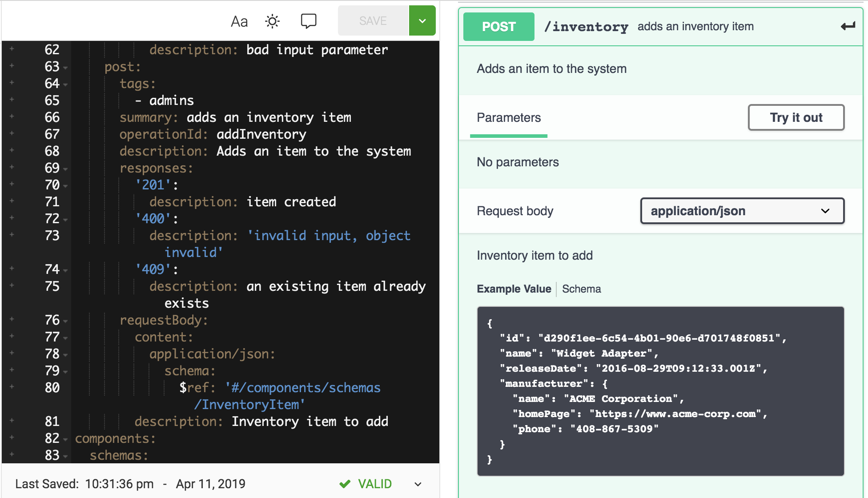
Task: Click the plus marker beside line 66
Action: [12, 116]
